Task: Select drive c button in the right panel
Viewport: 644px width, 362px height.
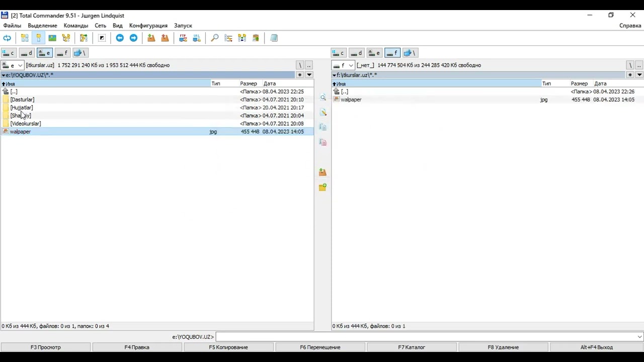Action: 339,53
